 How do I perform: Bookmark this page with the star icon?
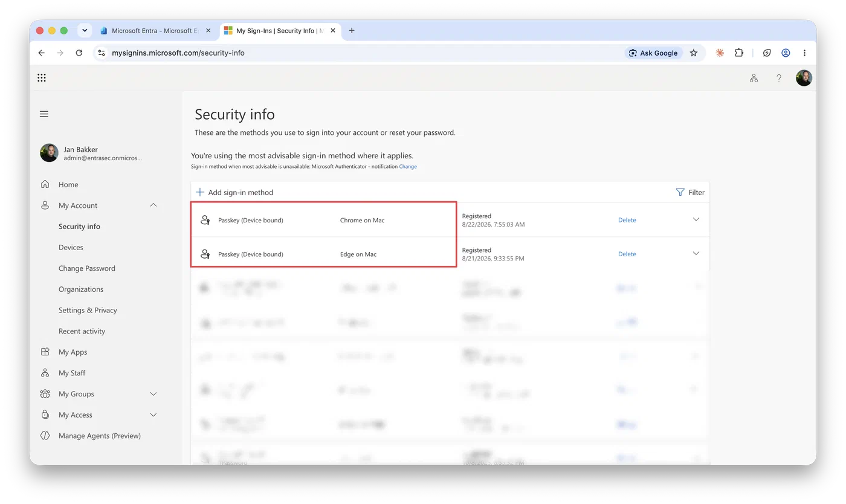tap(694, 53)
